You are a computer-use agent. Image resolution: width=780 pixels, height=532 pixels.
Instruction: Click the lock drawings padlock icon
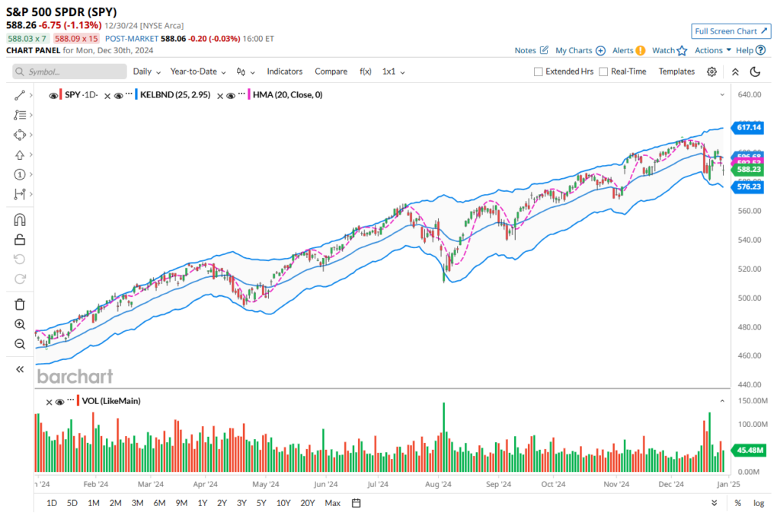tap(20, 240)
